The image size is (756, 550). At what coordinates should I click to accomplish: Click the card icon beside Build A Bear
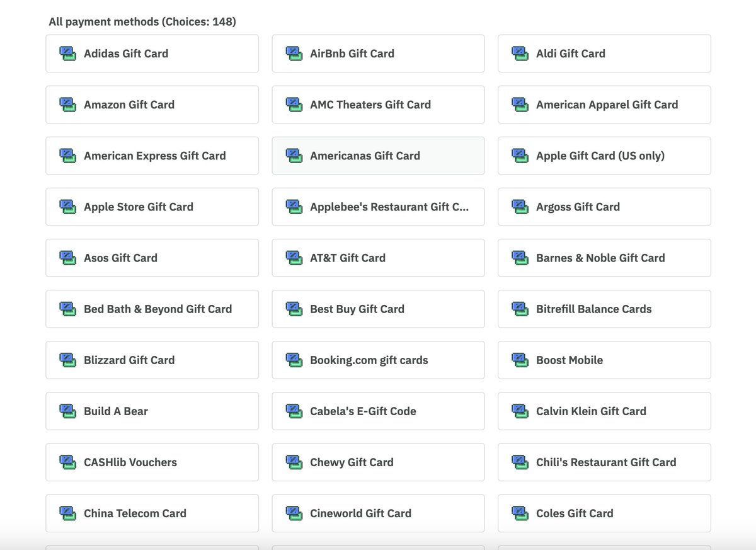[67, 411]
